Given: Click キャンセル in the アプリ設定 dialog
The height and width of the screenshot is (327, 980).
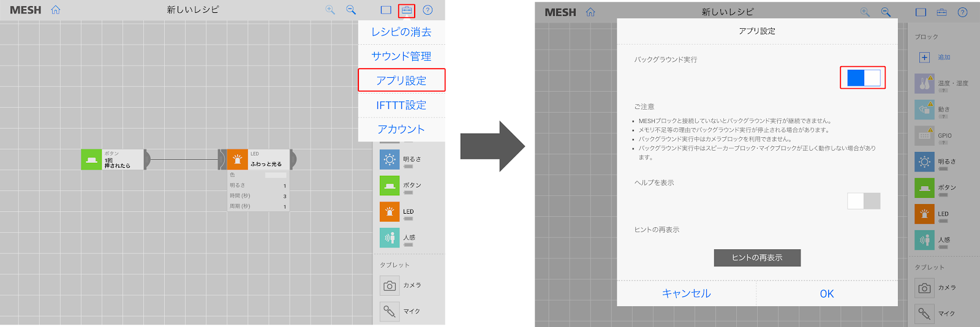Looking at the screenshot, I should click(686, 294).
